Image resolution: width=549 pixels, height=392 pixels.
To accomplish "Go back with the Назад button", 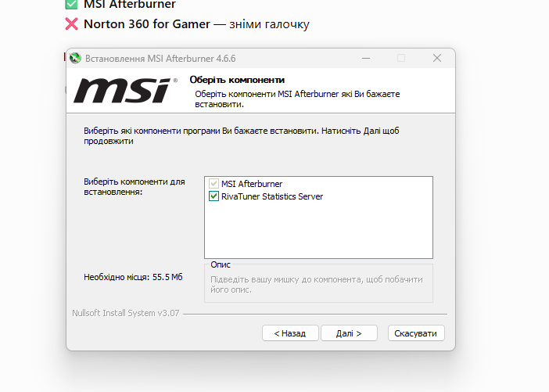I will tap(290, 333).
